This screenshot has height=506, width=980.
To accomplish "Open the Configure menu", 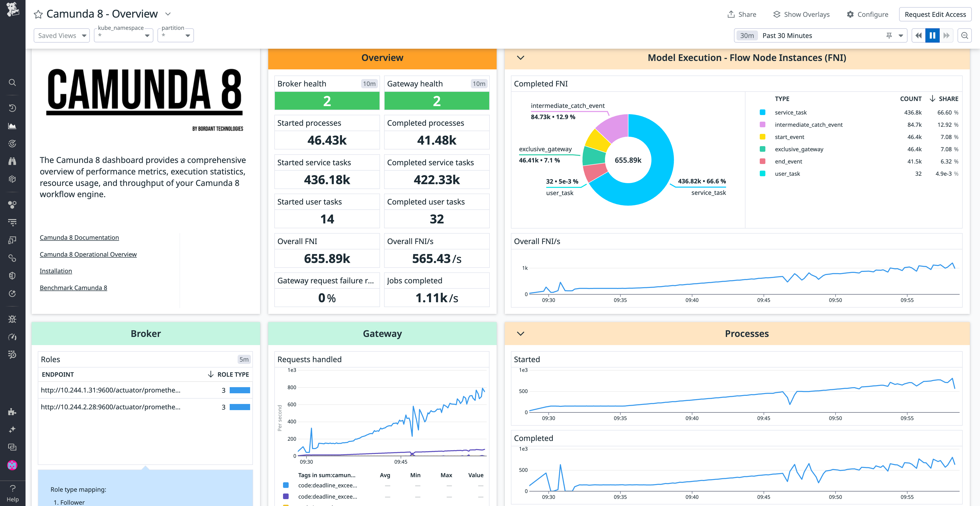I will pyautogui.click(x=867, y=14).
